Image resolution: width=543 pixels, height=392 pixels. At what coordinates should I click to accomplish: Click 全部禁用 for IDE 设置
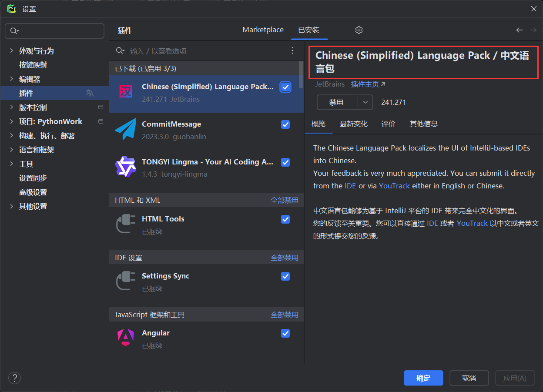285,258
